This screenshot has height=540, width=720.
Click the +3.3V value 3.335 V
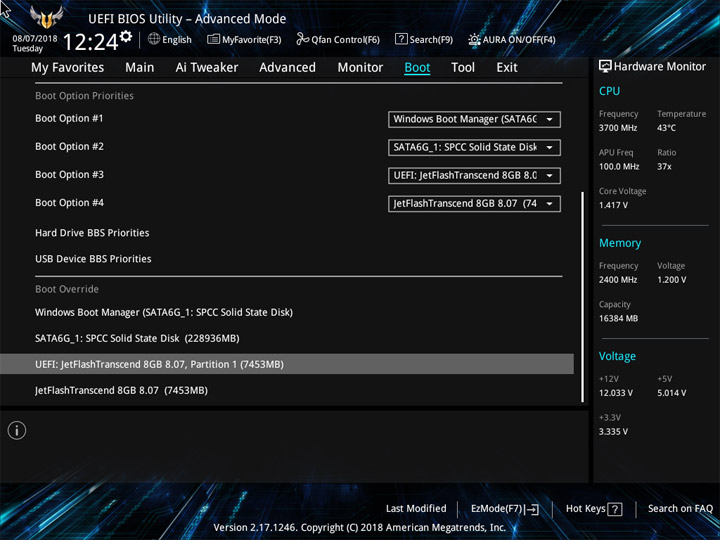(613, 432)
